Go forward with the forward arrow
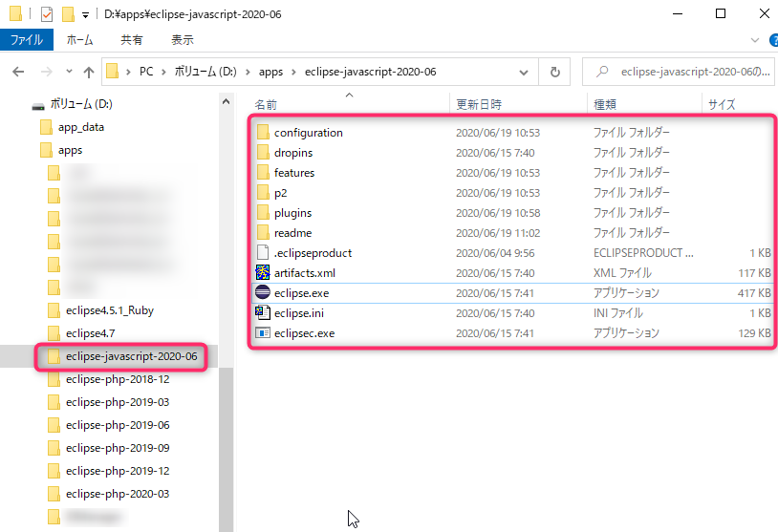The image size is (778, 532). (47, 72)
